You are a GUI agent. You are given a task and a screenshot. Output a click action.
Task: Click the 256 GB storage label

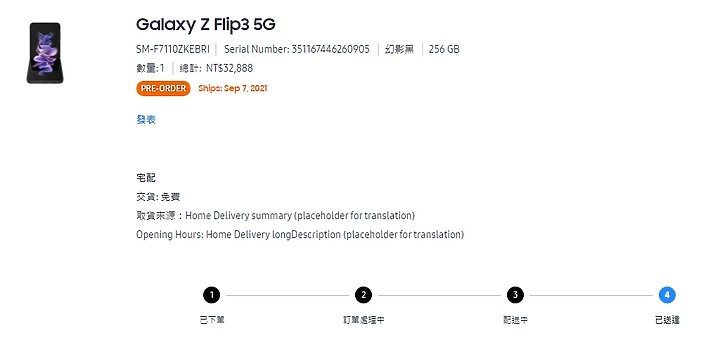444,49
